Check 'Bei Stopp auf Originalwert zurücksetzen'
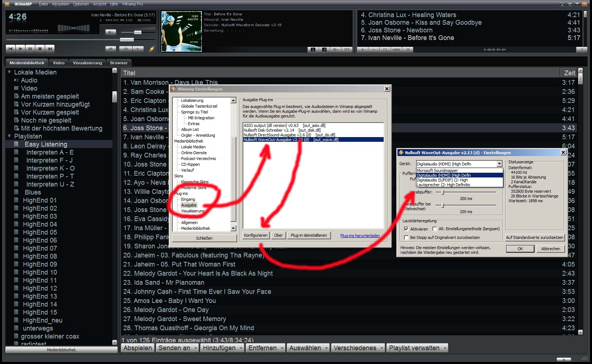 click(x=406, y=237)
